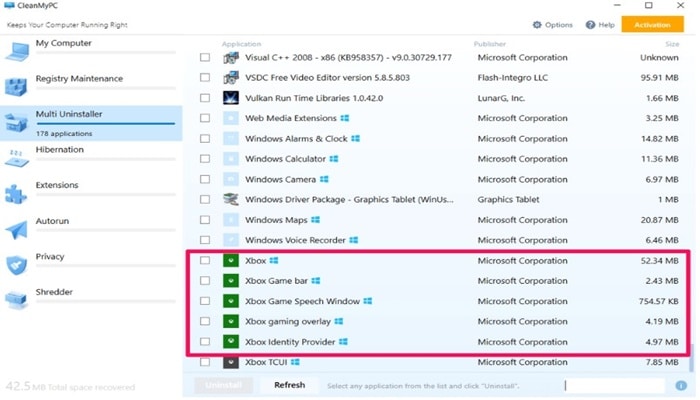Image resolution: width=700 pixels, height=400 pixels.
Task: Open Shredder icon in sidebar
Action: [x=16, y=300]
